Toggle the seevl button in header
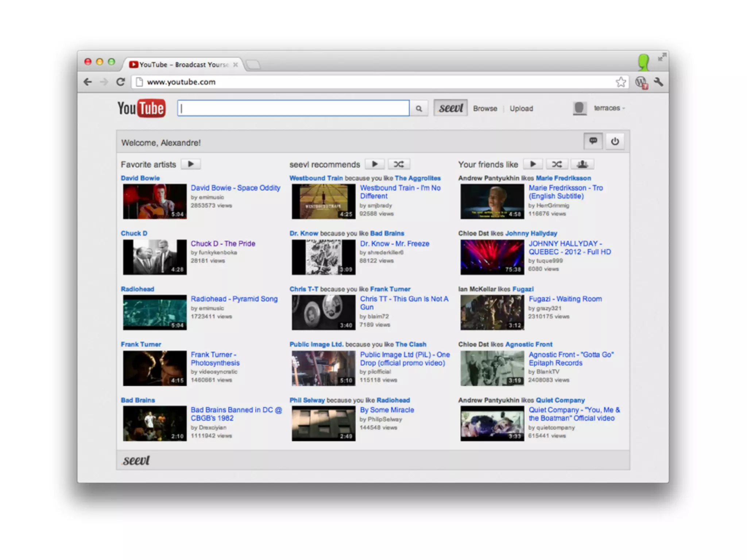The width and height of the screenshot is (747, 560). 450,108
